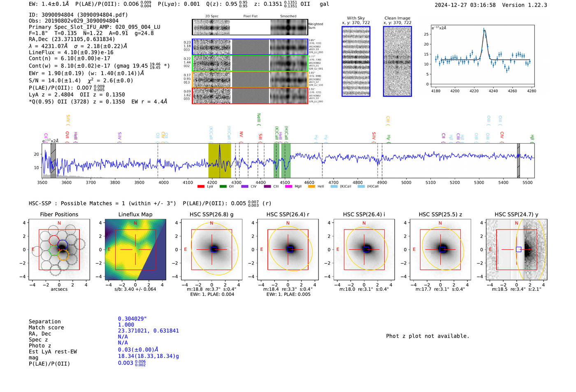Select the blue-bordered 2D fiber spectrum row
576x392 pixels.
250,47
